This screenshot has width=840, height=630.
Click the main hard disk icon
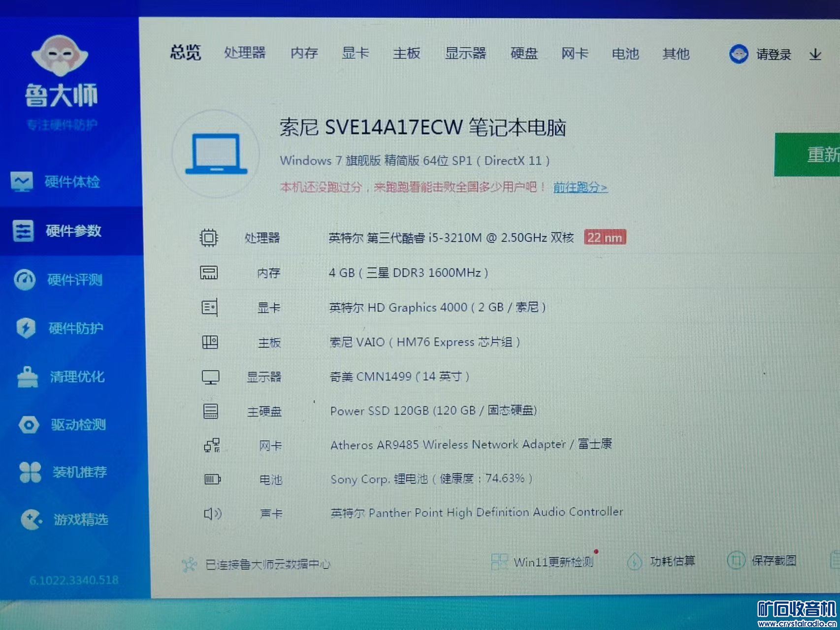click(x=211, y=411)
